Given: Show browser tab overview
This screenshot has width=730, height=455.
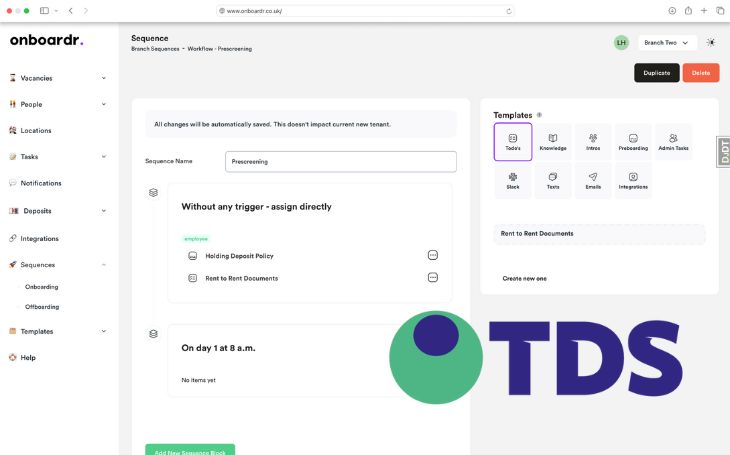Looking at the screenshot, I should point(720,11).
